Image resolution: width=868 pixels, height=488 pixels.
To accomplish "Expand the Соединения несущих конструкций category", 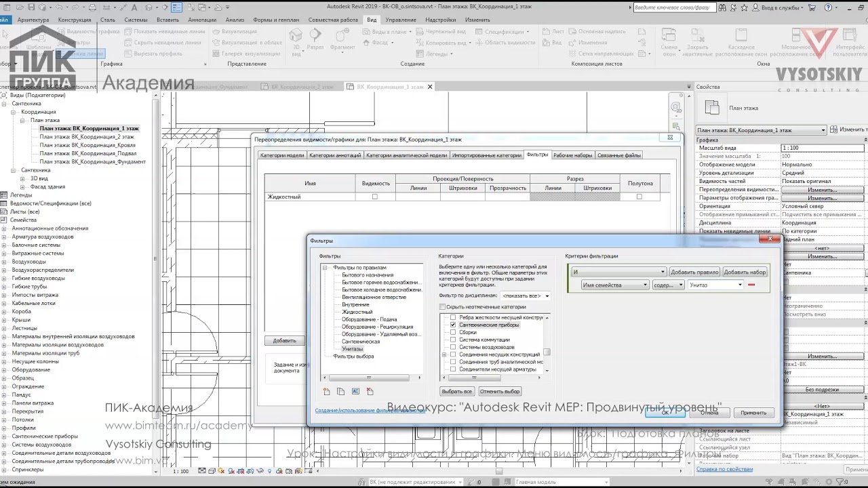I will pyautogui.click(x=444, y=355).
